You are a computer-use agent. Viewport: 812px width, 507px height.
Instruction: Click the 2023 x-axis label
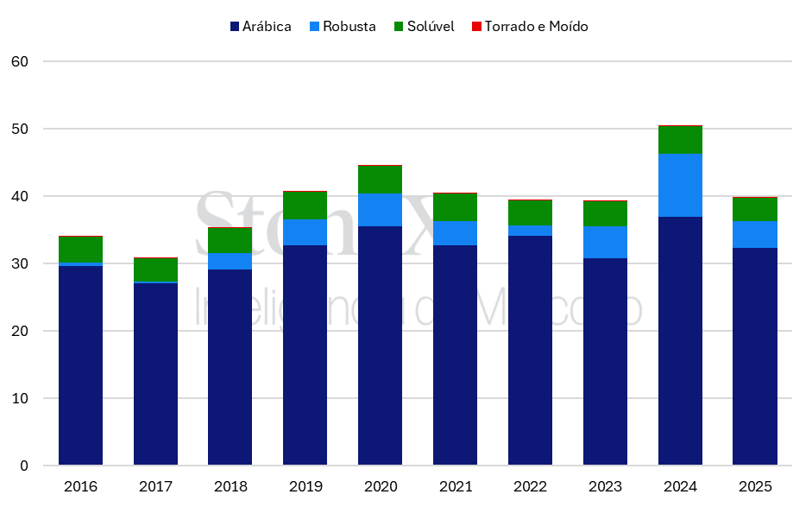(606, 487)
